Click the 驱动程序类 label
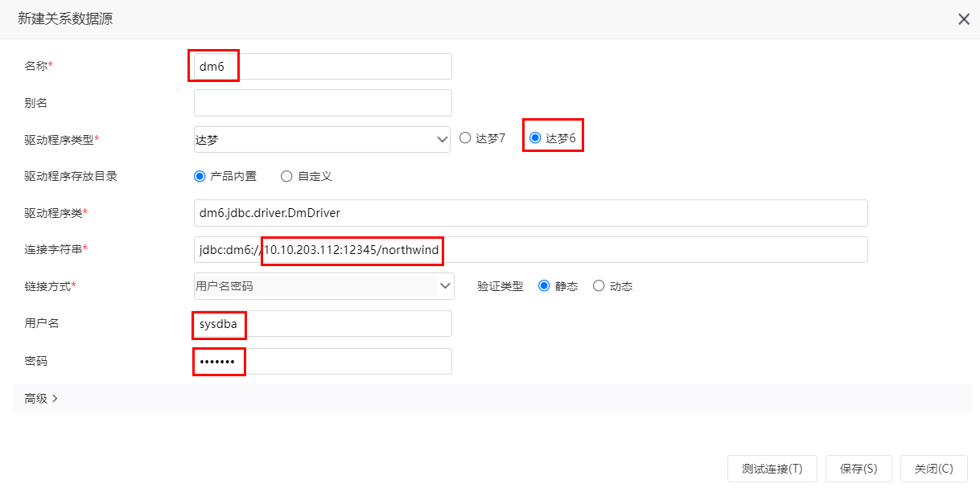Image resolution: width=980 pixels, height=492 pixels. [53, 213]
